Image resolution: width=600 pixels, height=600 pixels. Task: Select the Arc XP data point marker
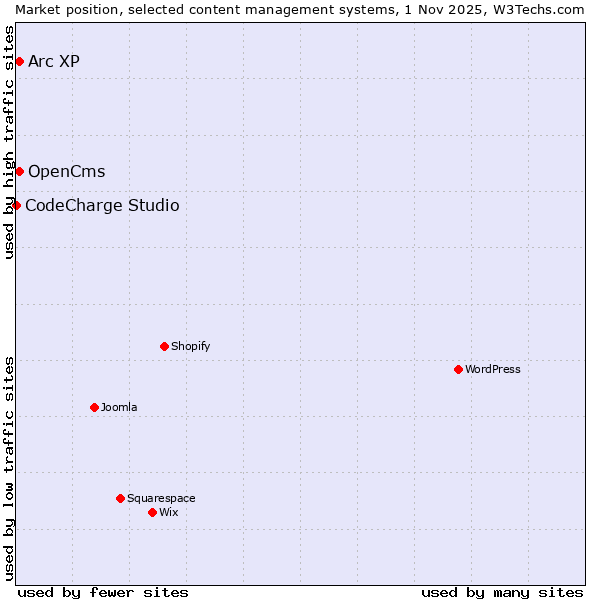tap(19, 62)
